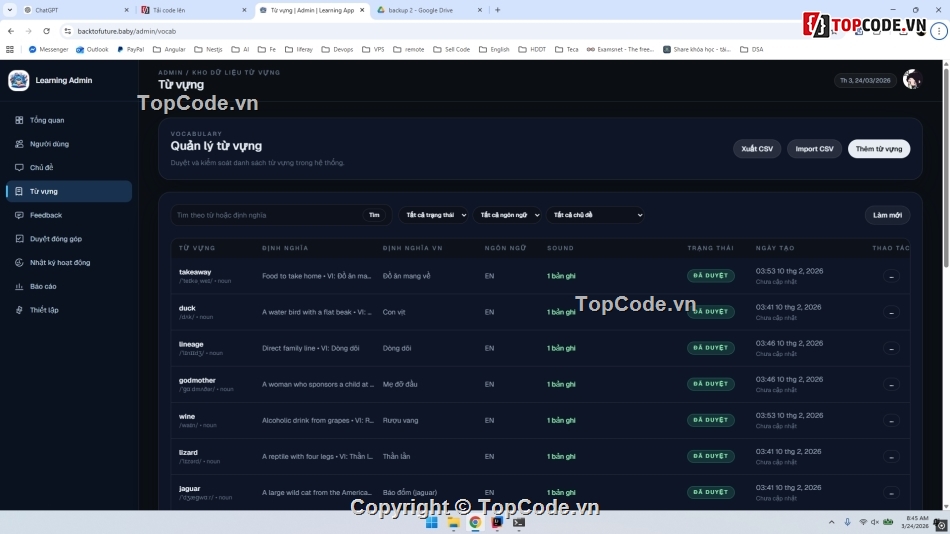Open the user avatar in header
Image resolution: width=950 pixels, height=534 pixels.
click(x=912, y=79)
